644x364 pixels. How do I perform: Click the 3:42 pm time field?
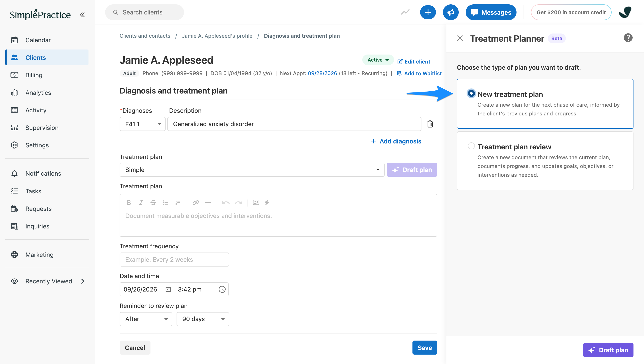tap(201, 289)
